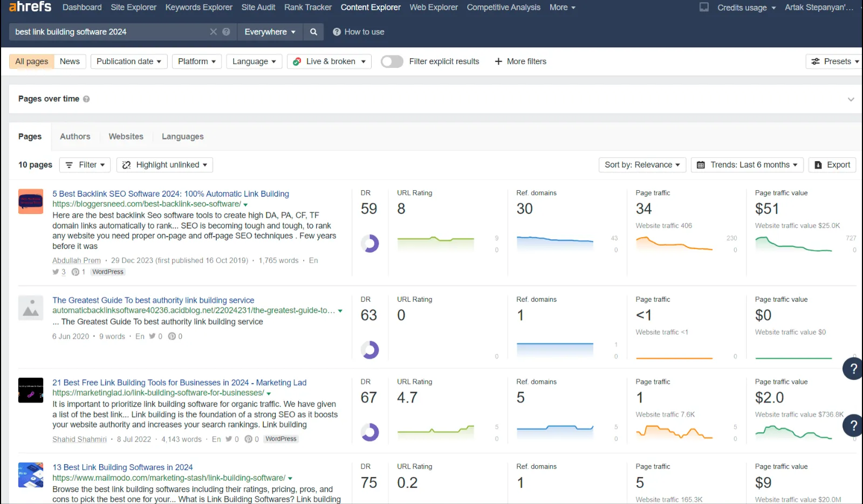Go to Dashboard in top navigation
The height and width of the screenshot is (504, 863).
pos(82,8)
